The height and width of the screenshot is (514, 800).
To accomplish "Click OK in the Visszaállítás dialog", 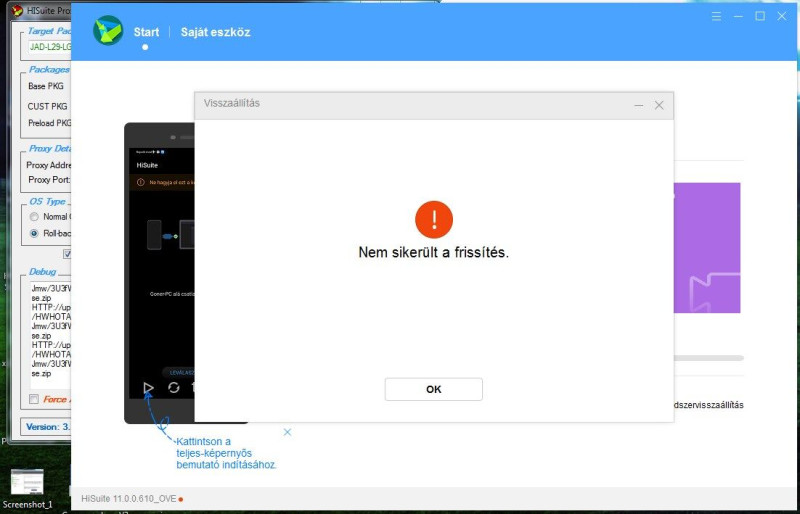I will (x=433, y=389).
